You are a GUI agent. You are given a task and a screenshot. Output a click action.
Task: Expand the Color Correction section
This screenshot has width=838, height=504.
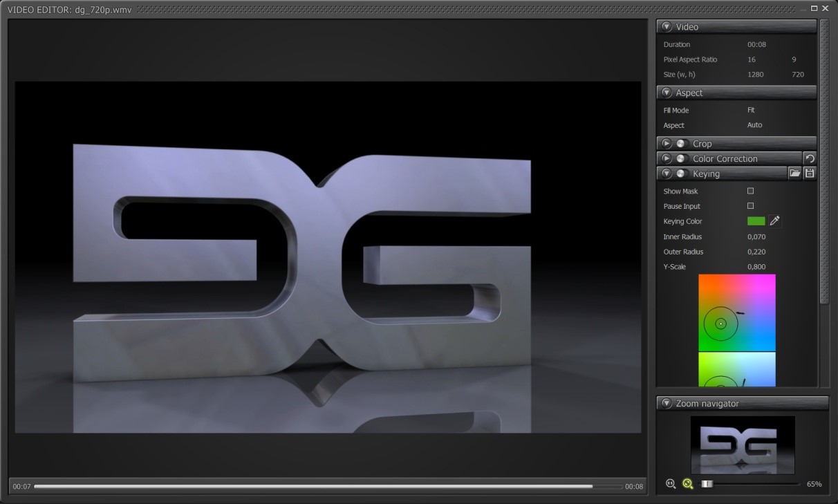[667, 158]
